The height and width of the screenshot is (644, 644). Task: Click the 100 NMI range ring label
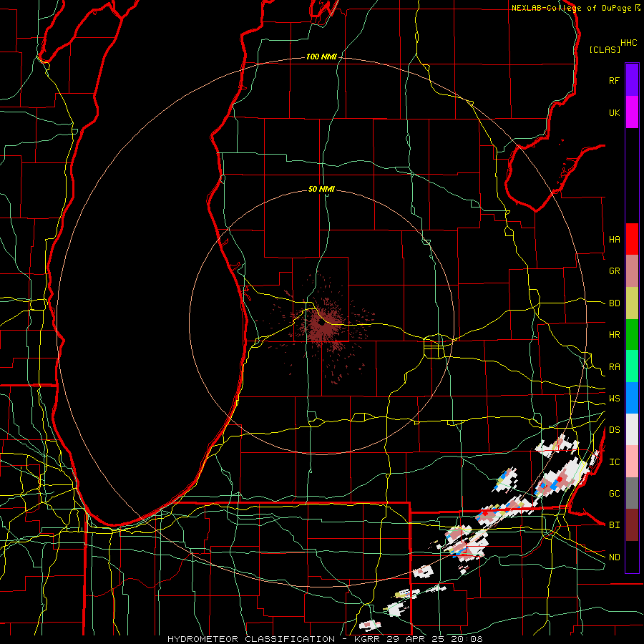pyautogui.click(x=321, y=57)
